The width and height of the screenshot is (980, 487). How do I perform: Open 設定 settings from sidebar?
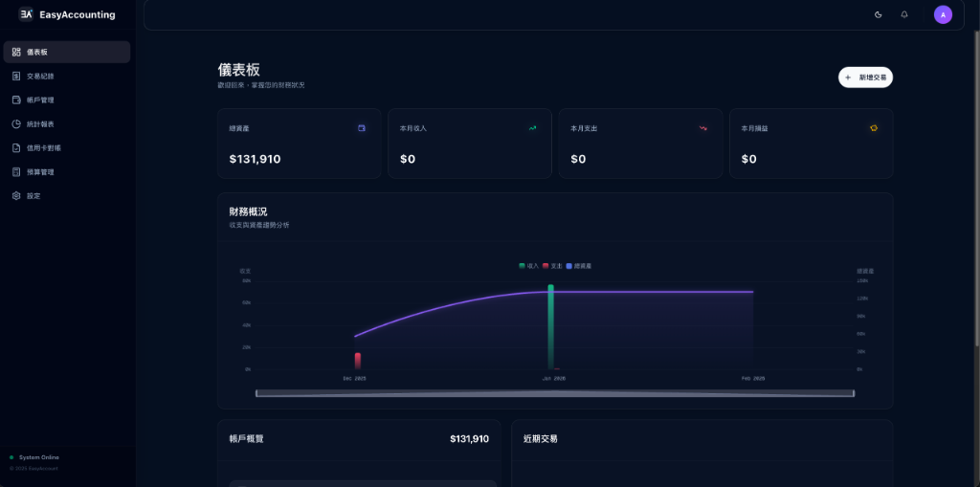(x=67, y=196)
